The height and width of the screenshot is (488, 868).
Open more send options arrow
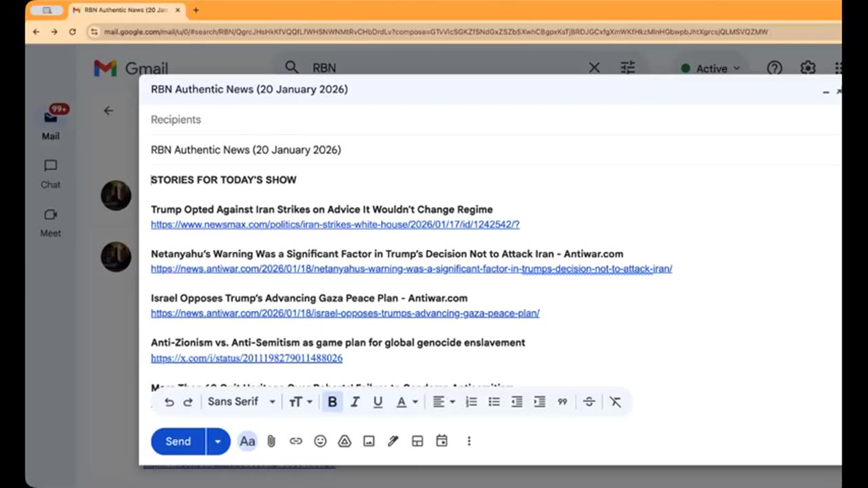[218, 441]
